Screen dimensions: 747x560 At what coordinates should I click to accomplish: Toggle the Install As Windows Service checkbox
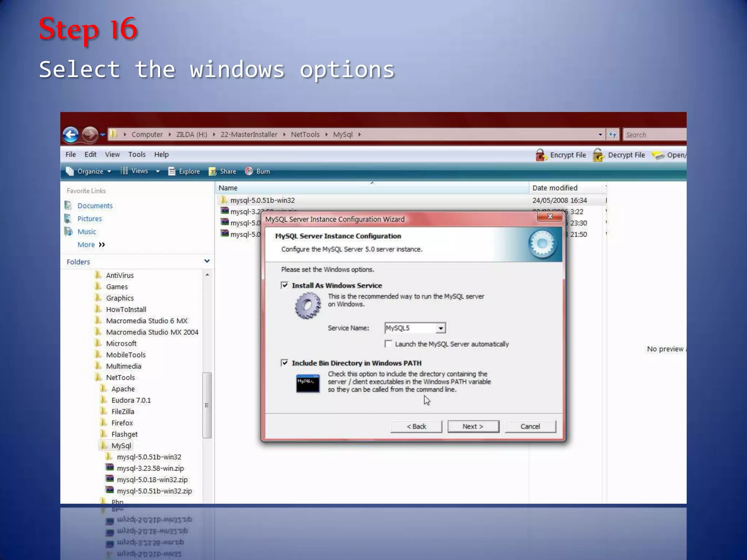pos(285,285)
